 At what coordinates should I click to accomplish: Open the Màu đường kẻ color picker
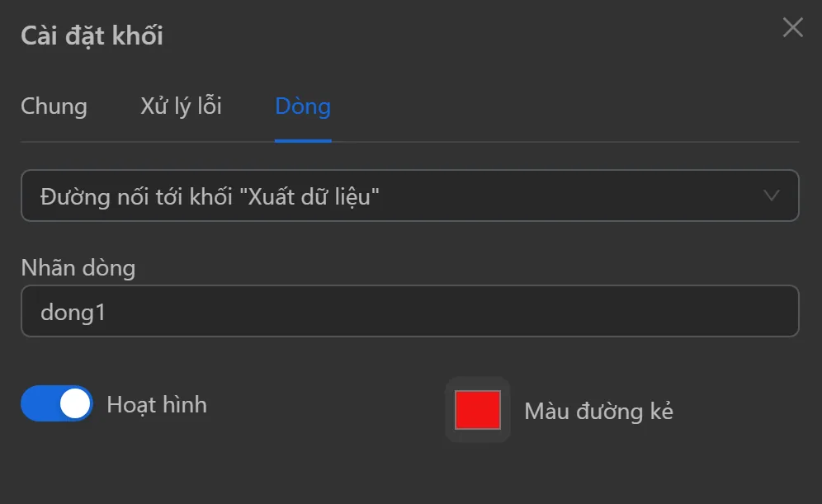477,410
